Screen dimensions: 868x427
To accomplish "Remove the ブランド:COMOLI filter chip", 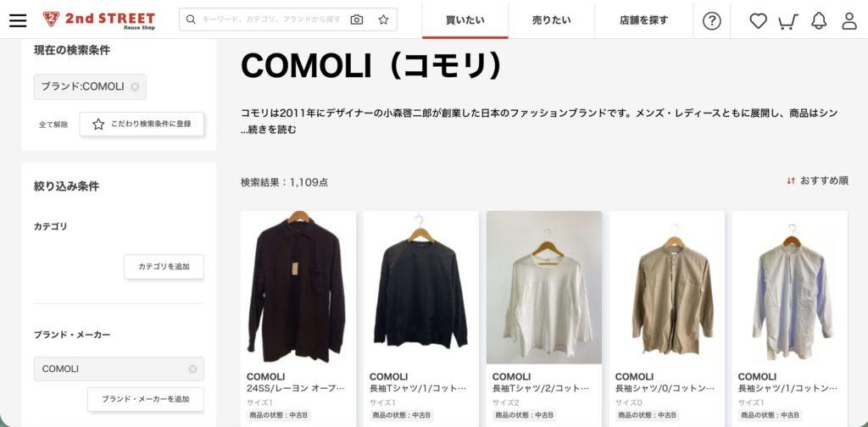I will (135, 86).
